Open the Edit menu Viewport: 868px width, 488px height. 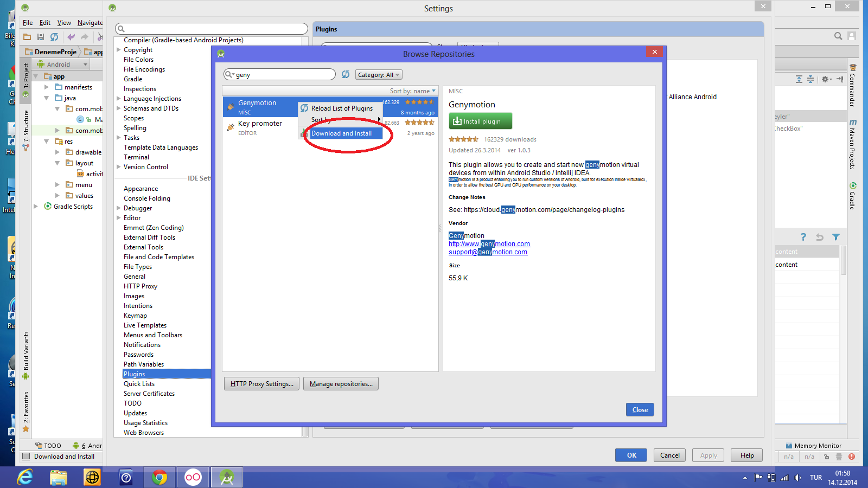[45, 23]
